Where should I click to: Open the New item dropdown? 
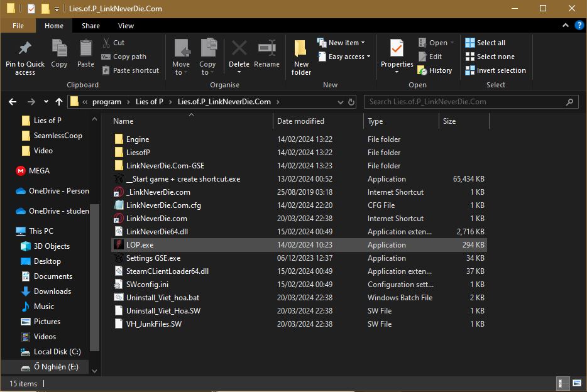[x=343, y=43]
